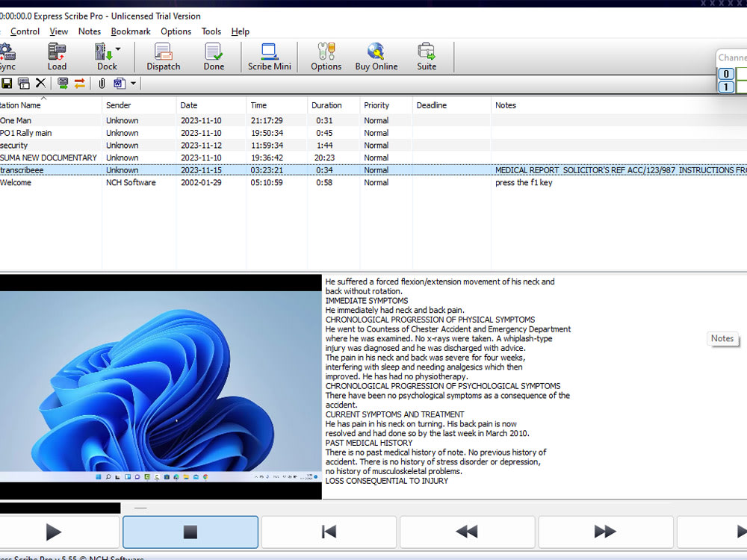
Task: Click the Dispatch icon
Action: coord(164,57)
